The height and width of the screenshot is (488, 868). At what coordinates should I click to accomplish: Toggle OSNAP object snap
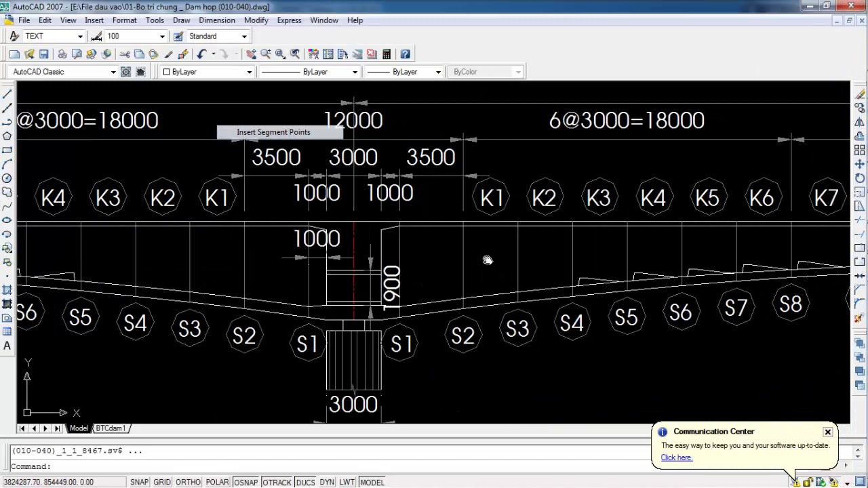coord(245,482)
